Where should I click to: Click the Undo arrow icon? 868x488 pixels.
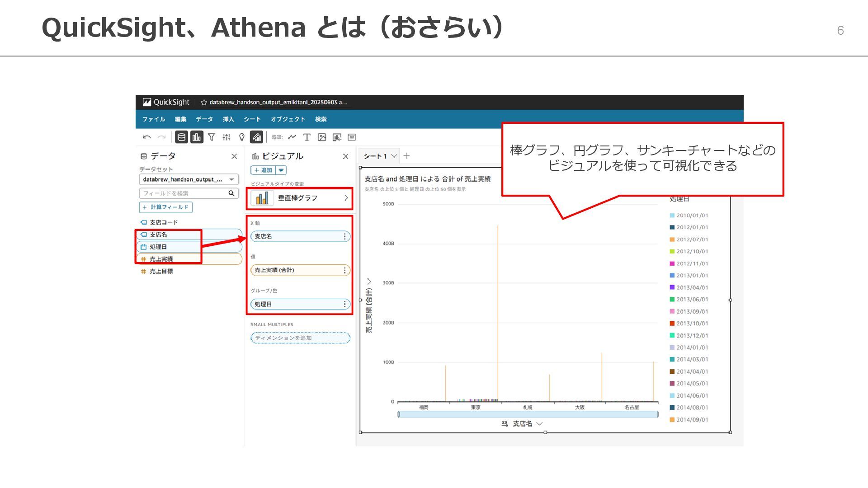[146, 137]
